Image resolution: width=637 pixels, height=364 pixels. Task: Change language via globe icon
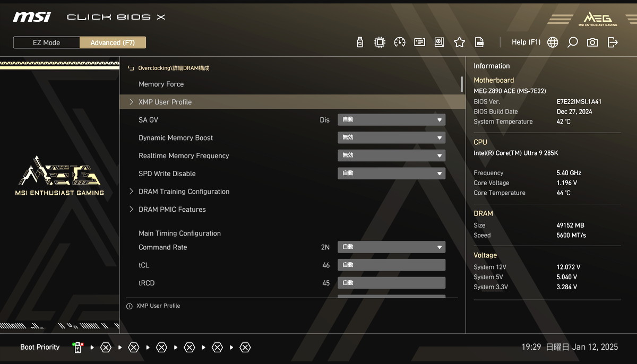coord(553,42)
